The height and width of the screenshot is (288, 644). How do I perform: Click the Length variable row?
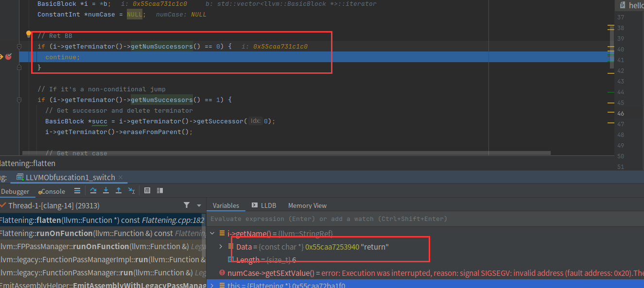[x=425, y=260]
